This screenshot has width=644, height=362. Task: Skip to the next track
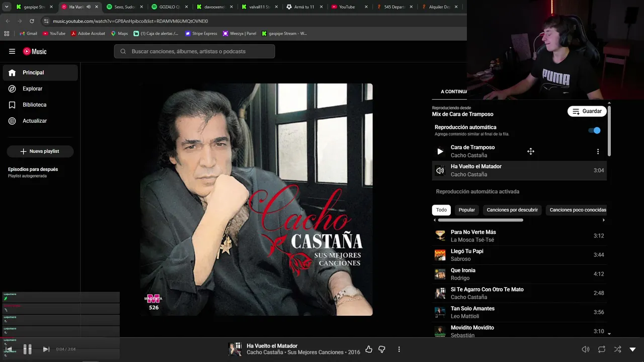coord(46,349)
